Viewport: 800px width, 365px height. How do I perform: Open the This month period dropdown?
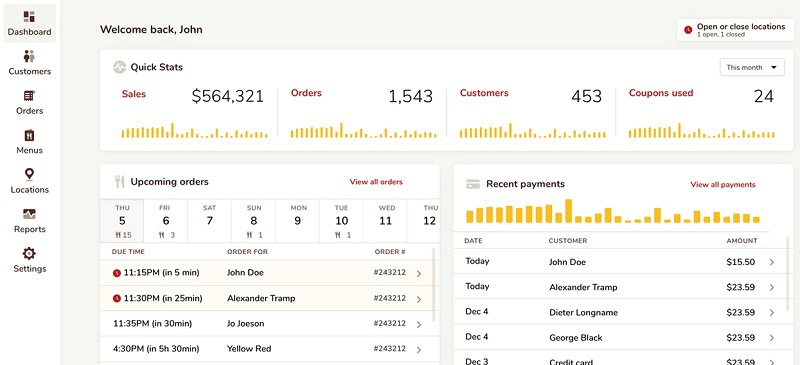(x=752, y=67)
